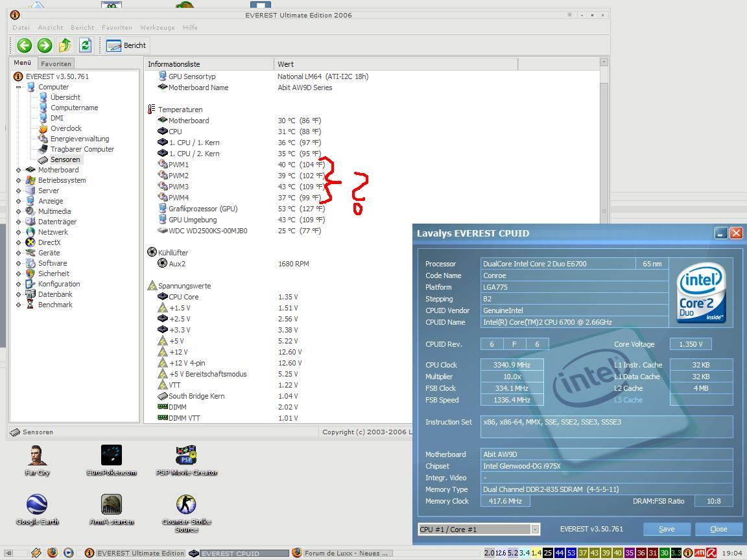Click the green Forward arrow toolbar icon
This screenshot has width=747, height=560.
pos(45,45)
